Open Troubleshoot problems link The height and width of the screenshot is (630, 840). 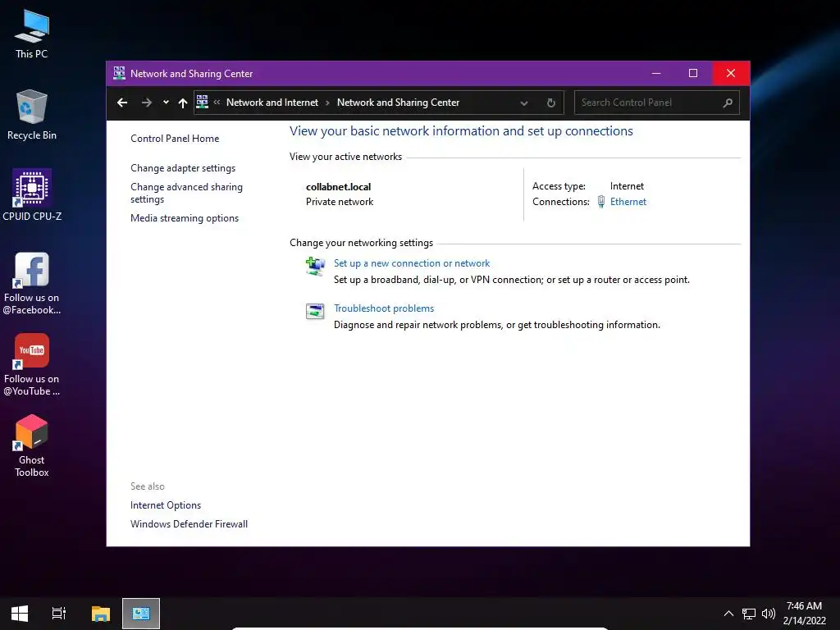(384, 308)
